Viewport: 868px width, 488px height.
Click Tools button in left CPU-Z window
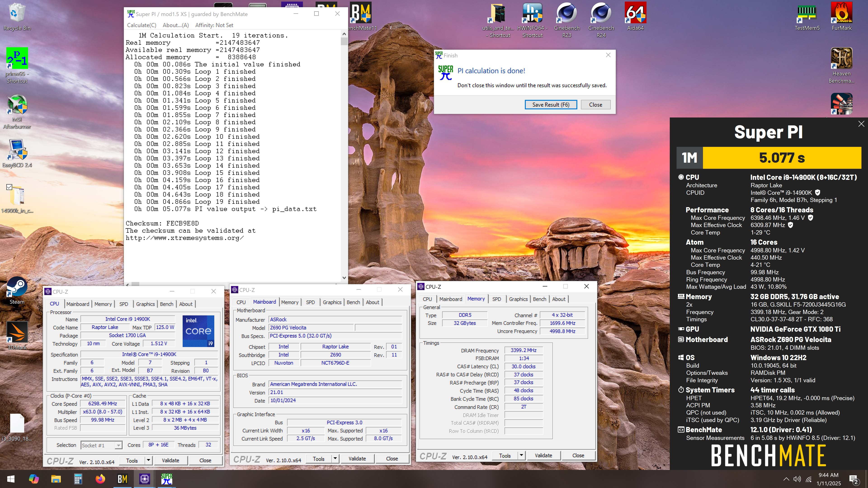(x=132, y=460)
